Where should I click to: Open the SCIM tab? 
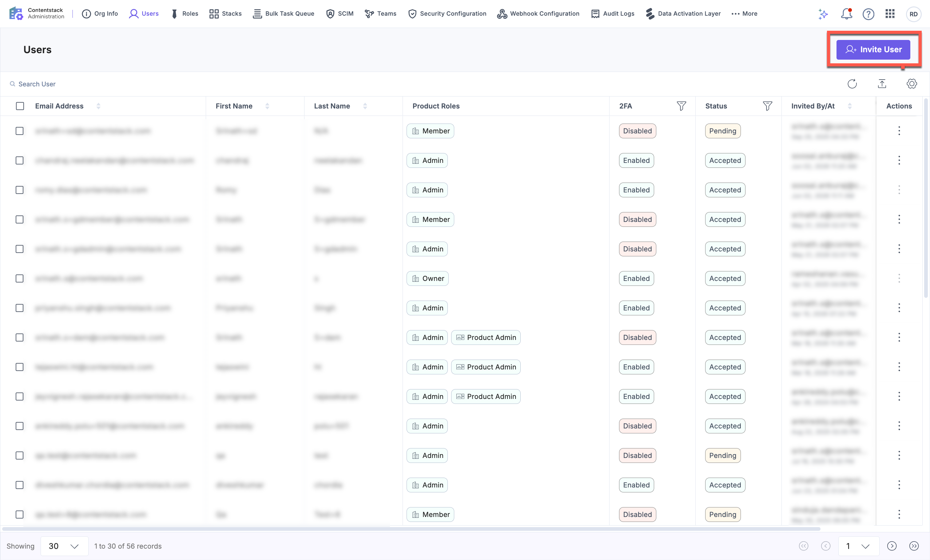[x=340, y=14]
